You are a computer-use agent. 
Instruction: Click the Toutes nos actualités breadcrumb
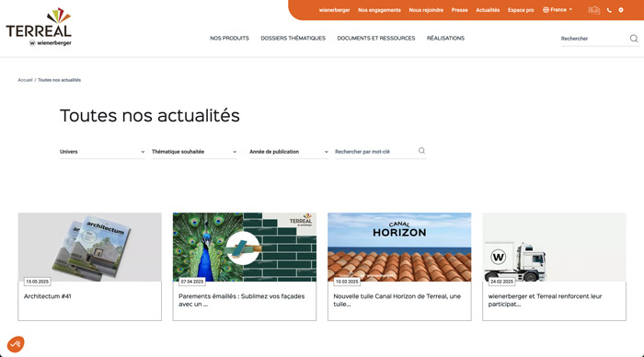coord(60,80)
